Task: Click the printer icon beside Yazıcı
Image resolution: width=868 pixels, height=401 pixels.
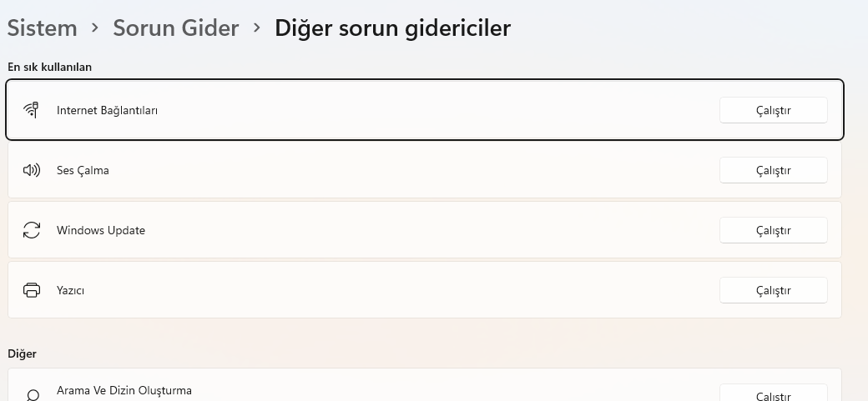Action: pyautogui.click(x=32, y=290)
